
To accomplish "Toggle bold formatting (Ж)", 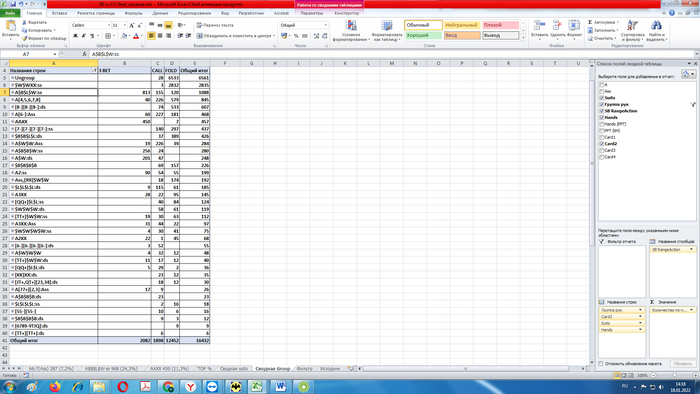I will click(x=75, y=36).
